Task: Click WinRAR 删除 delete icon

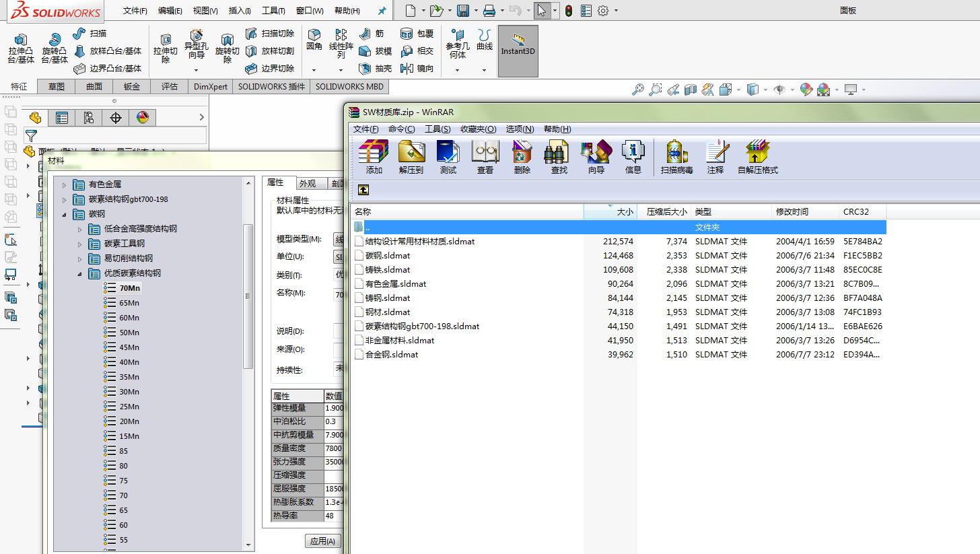Action: 522,158
